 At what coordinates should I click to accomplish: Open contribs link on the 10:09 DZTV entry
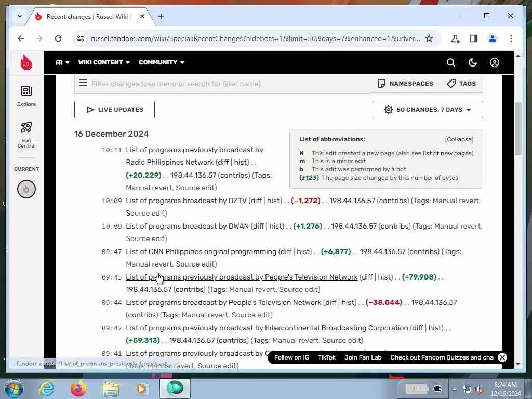(x=393, y=201)
